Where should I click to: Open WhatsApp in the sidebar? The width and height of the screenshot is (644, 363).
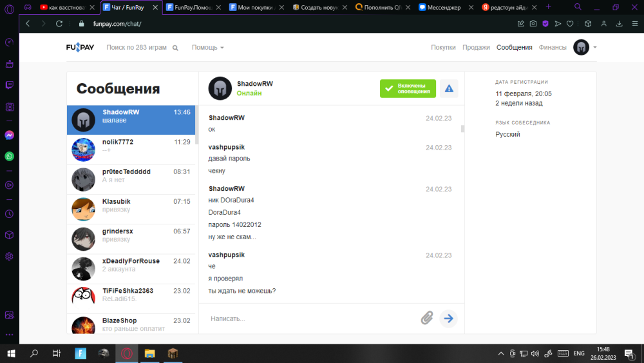[x=9, y=156]
